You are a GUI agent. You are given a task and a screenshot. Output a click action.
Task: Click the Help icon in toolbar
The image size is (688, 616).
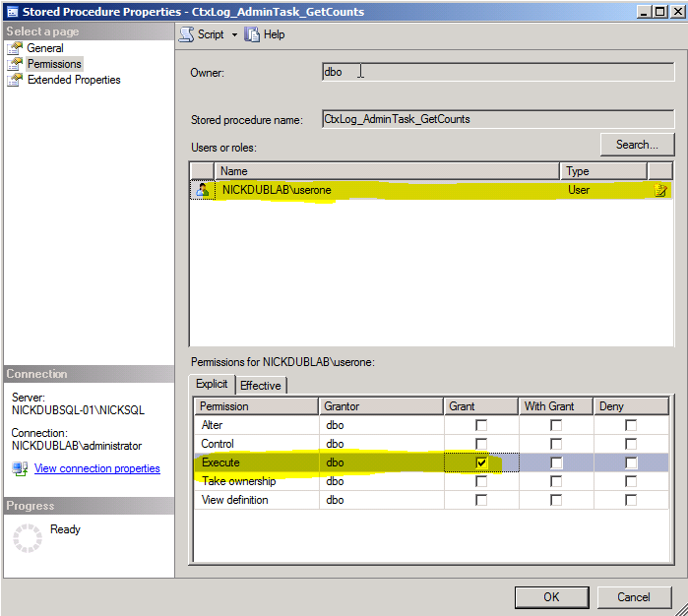(253, 33)
